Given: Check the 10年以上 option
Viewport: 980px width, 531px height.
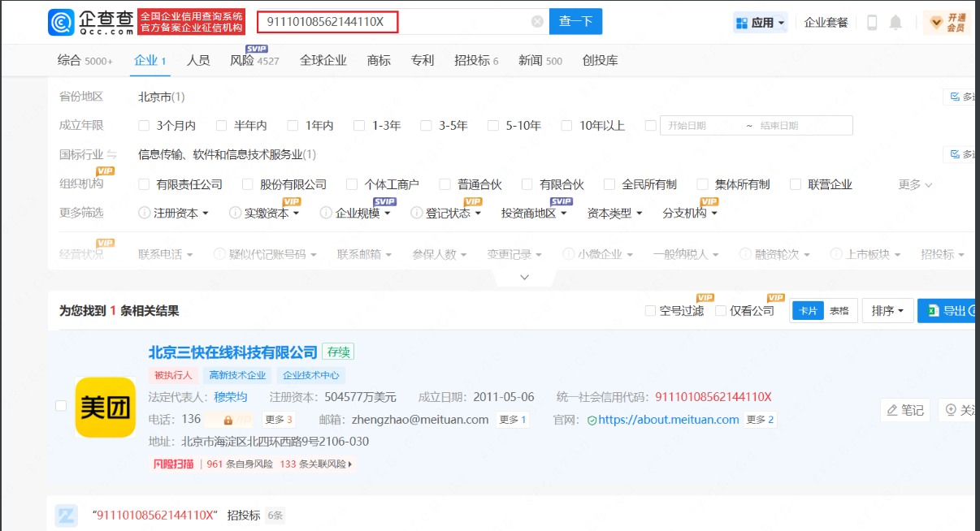Looking at the screenshot, I should click(x=567, y=126).
